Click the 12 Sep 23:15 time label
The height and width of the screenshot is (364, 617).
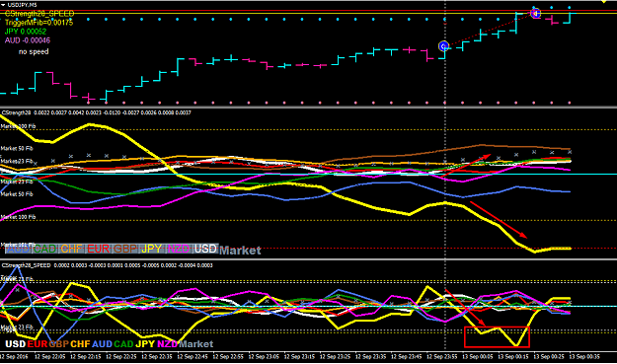tap(300, 356)
